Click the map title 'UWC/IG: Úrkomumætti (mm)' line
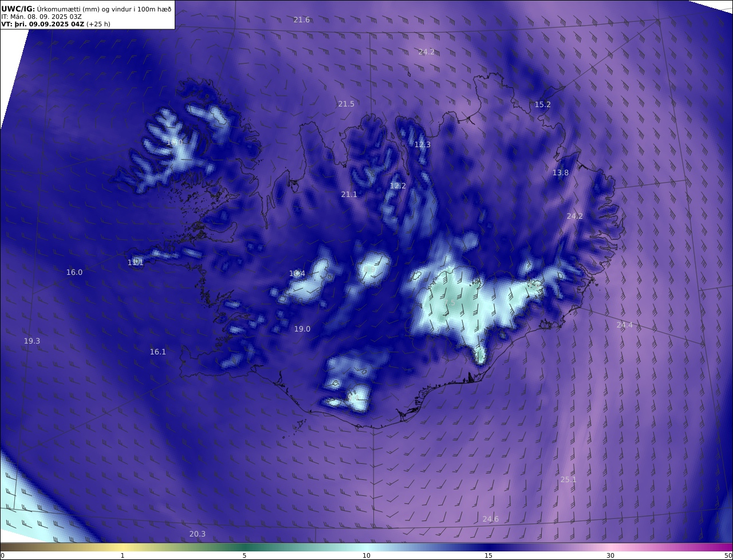The width and height of the screenshot is (733, 560). click(86, 9)
